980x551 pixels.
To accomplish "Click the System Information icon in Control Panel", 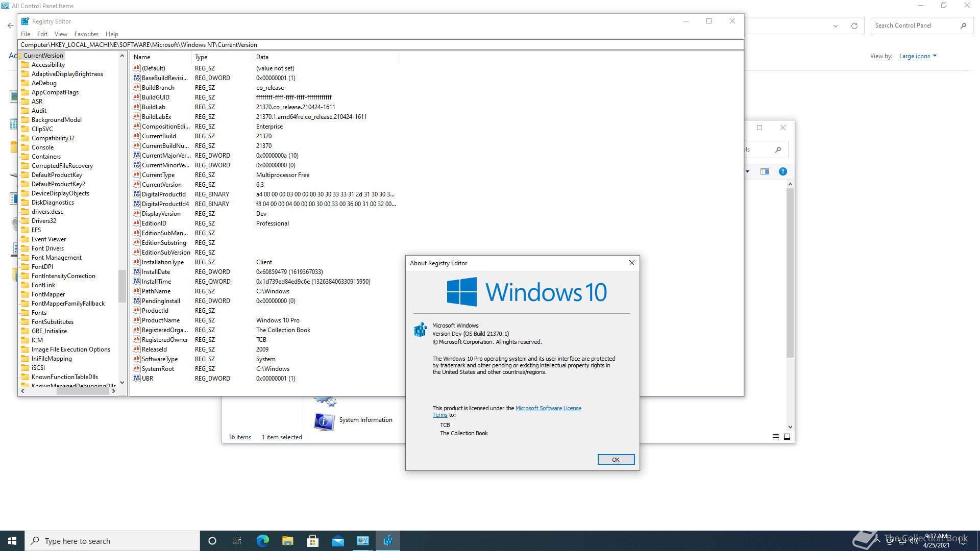I will (324, 421).
